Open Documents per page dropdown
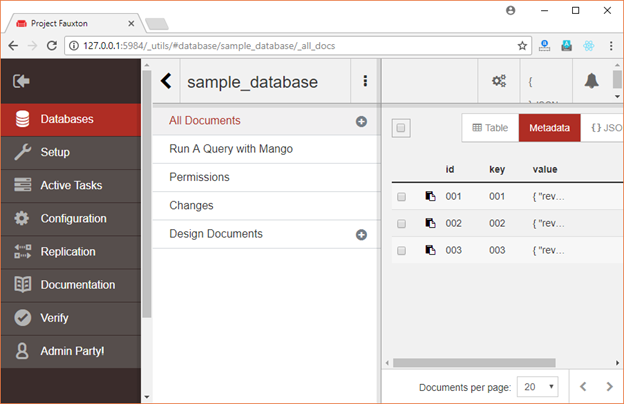Screen dimensions: 624x404 tap(538, 386)
